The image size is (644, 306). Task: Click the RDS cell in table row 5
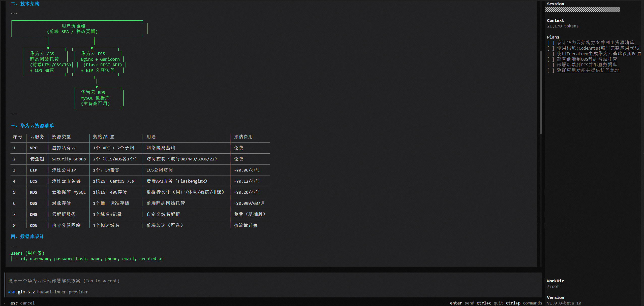pyautogui.click(x=34, y=192)
